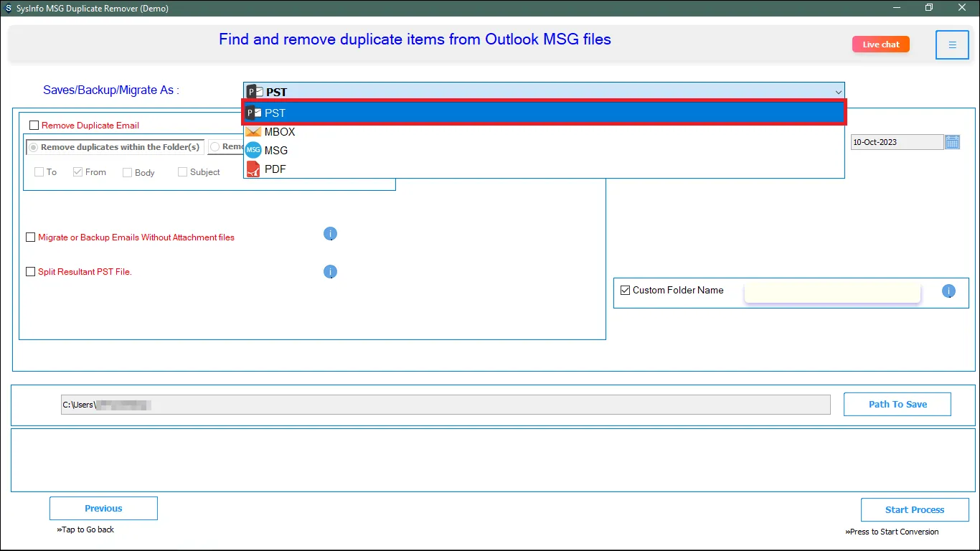Click info icon beside Migrate Without Attachment
This screenshot has width=980, height=551.
pos(330,234)
